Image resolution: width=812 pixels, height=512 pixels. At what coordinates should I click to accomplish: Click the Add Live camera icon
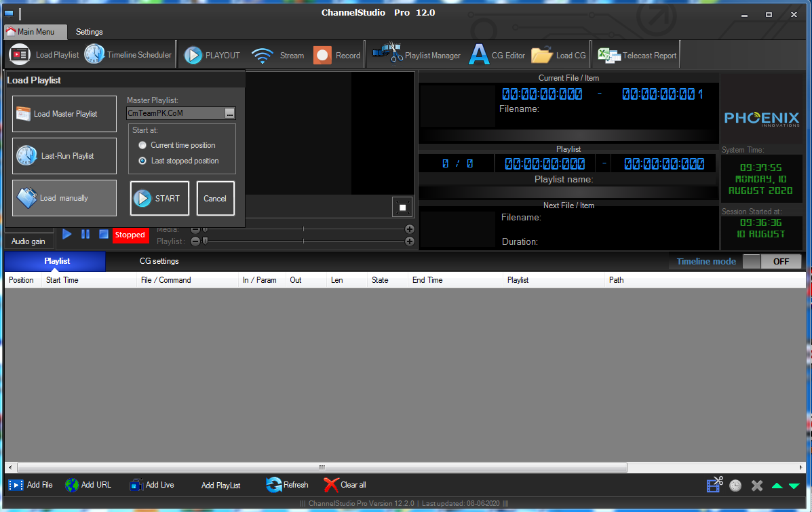click(136, 485)
